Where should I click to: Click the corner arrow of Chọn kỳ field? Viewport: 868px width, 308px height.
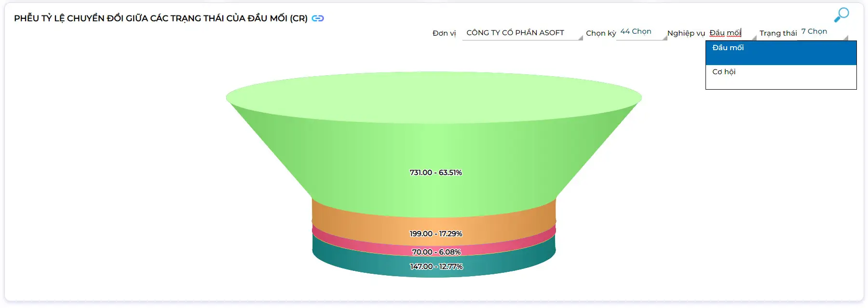pos(665,38)
